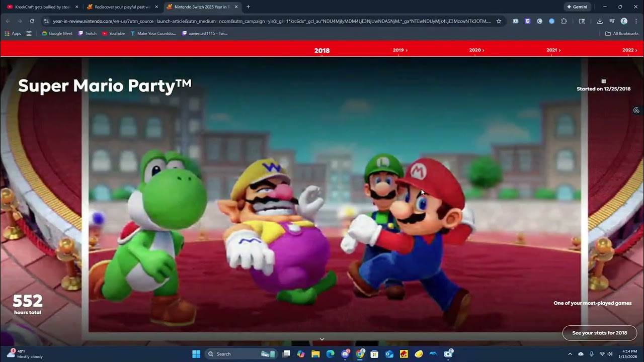The image size is (644, 362).
Task: Jump to 2021 in the timeline
Action: pyautogui.click(x=553, y=50)
